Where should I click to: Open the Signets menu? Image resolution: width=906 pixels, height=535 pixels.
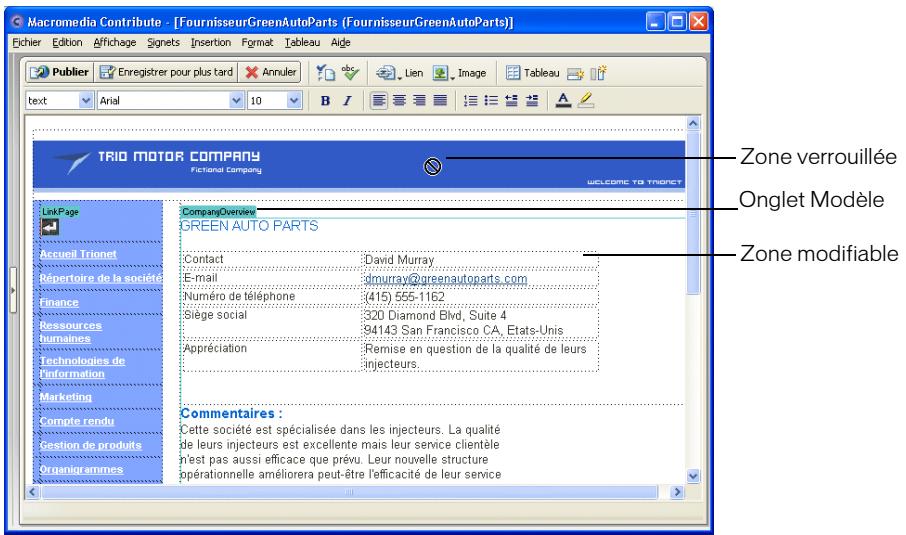(163, 42)
